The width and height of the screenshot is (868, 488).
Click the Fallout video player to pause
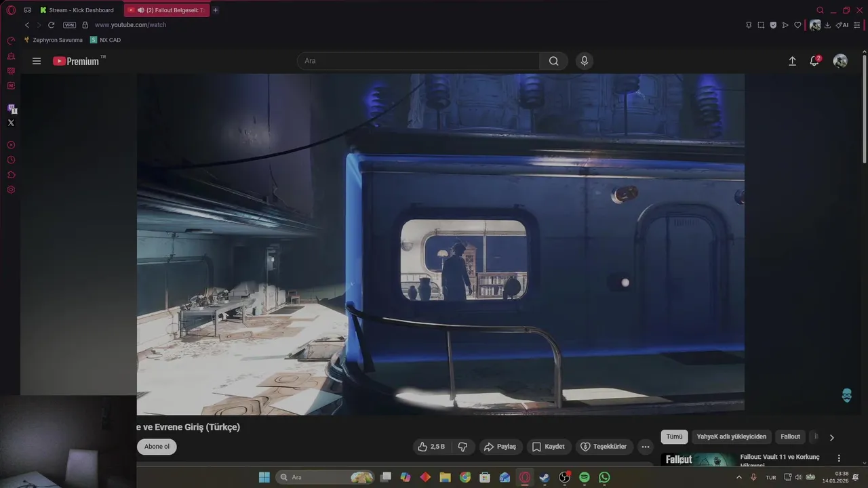pos(441,244)
